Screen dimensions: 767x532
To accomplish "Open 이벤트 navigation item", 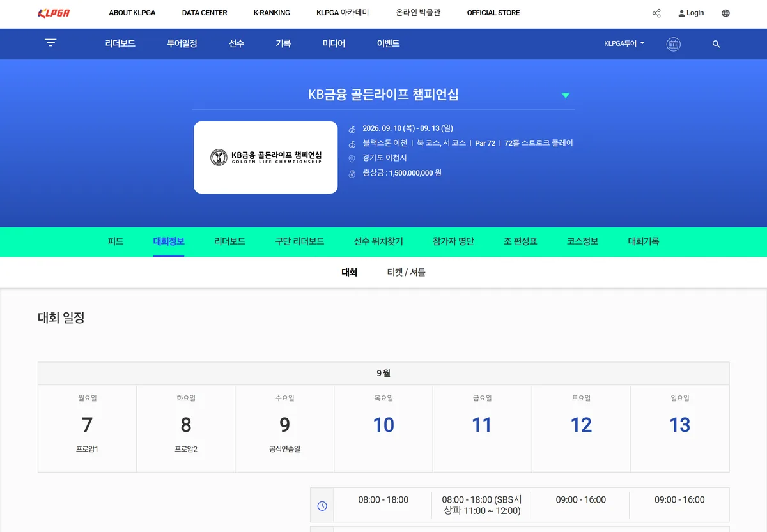I will [x=388, y=43].
